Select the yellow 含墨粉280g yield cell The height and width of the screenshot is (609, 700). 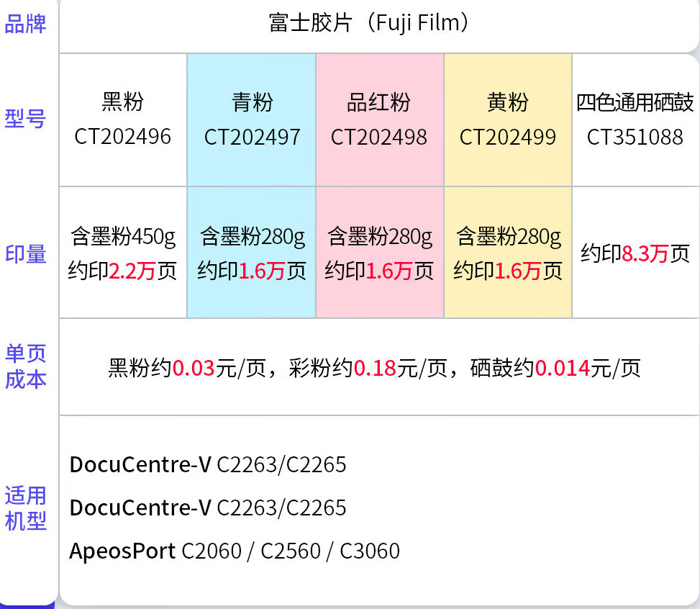pos(508,253)
